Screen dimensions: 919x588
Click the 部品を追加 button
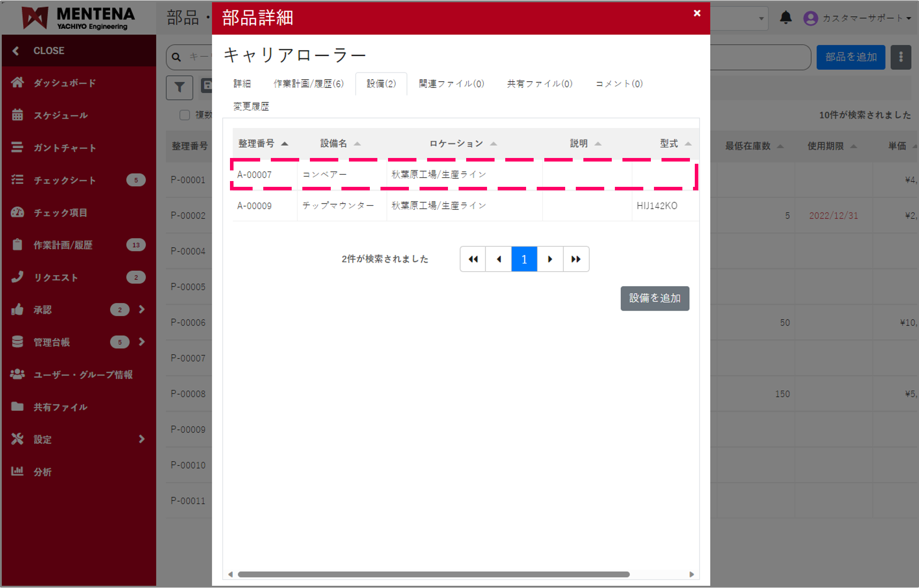click(x=850, y=57)
